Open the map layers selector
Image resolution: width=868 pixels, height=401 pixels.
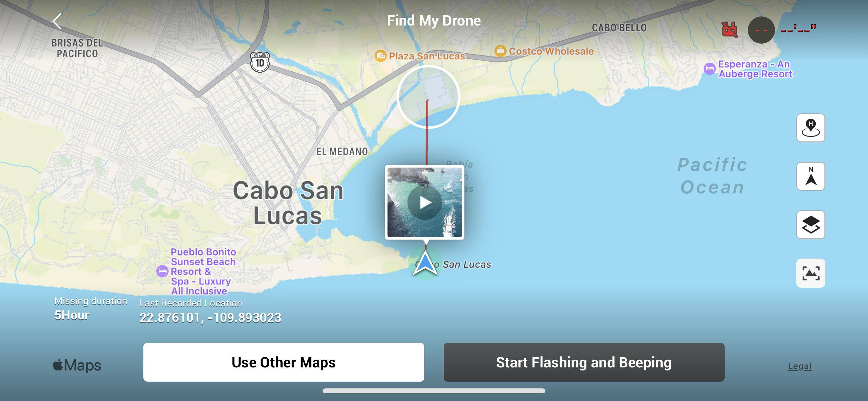[811, 225]
